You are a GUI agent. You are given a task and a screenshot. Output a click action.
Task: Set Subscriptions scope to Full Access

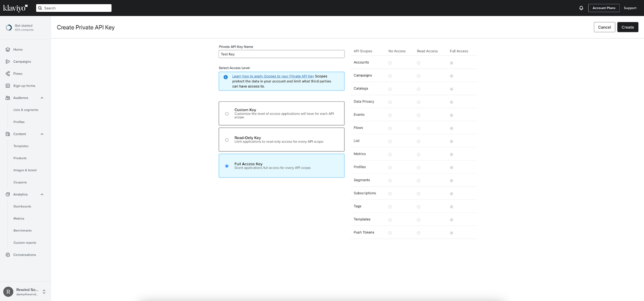(x=452, y=194)
